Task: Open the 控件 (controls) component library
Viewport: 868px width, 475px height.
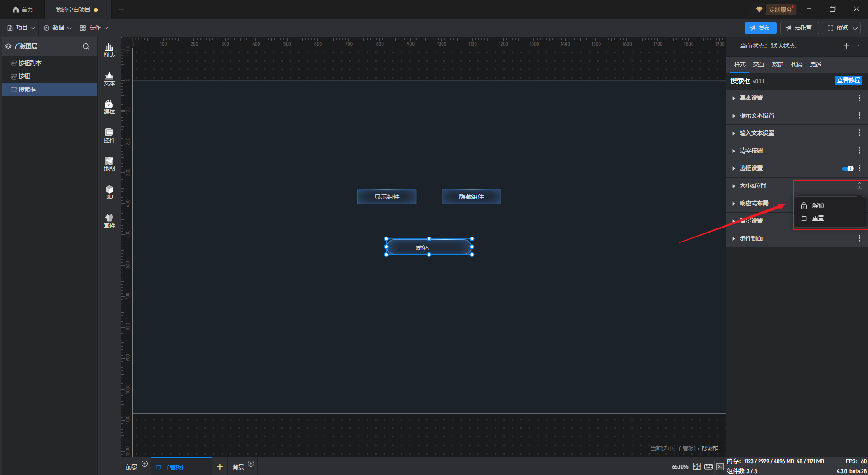Action: pos(109,136)
